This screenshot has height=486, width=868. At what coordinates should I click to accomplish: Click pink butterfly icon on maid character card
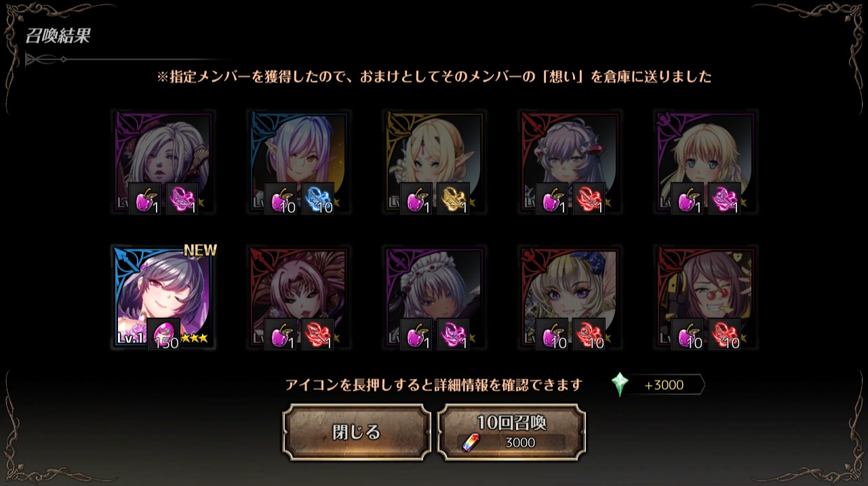pos(453,334)
